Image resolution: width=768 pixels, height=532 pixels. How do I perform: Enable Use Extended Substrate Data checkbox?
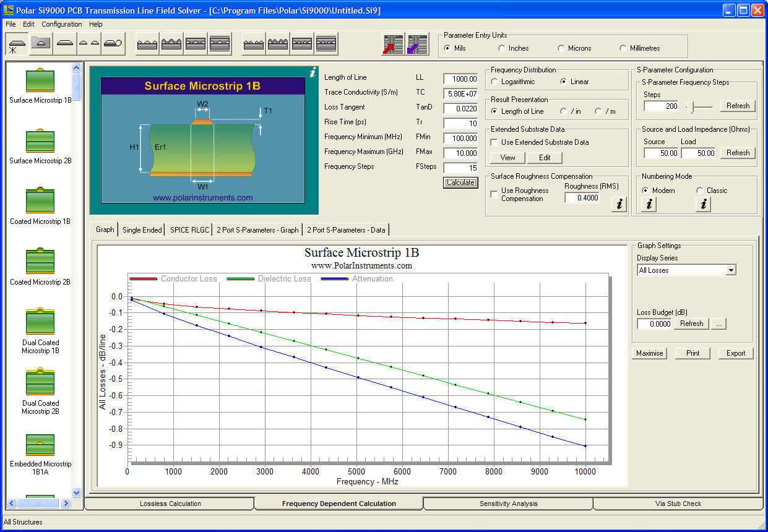tap(494, 142)
